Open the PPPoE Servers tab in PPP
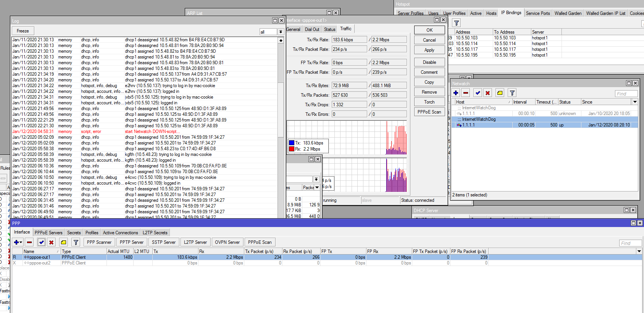 [48, 233]
